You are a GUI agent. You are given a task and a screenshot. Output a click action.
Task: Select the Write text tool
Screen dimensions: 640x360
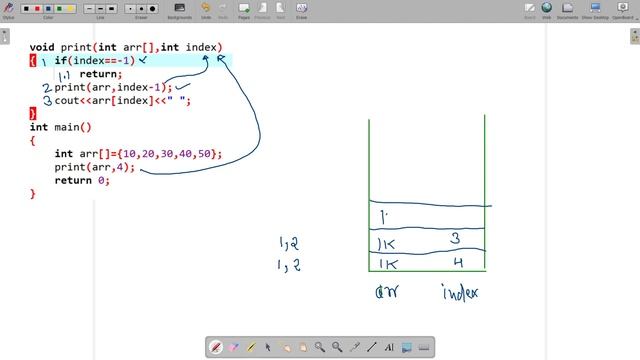(389, 347)
